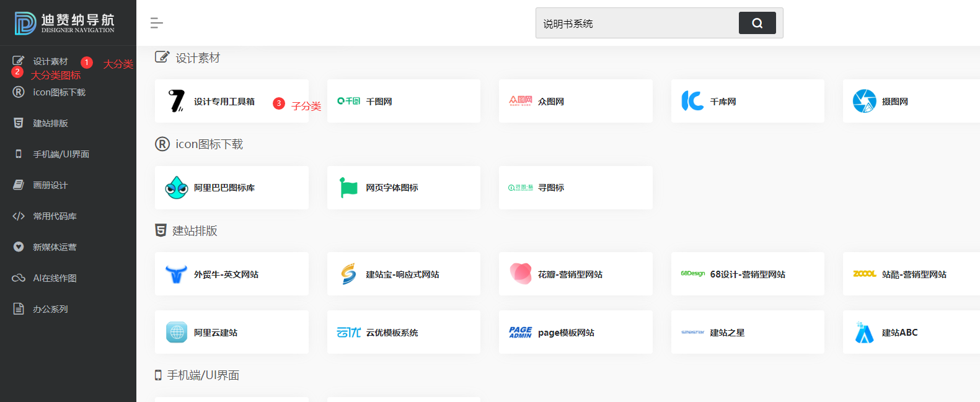Click the 画册设计 book icon in sidebar
980x402 pixels.
pyautogui.click(x=19, y=185)
